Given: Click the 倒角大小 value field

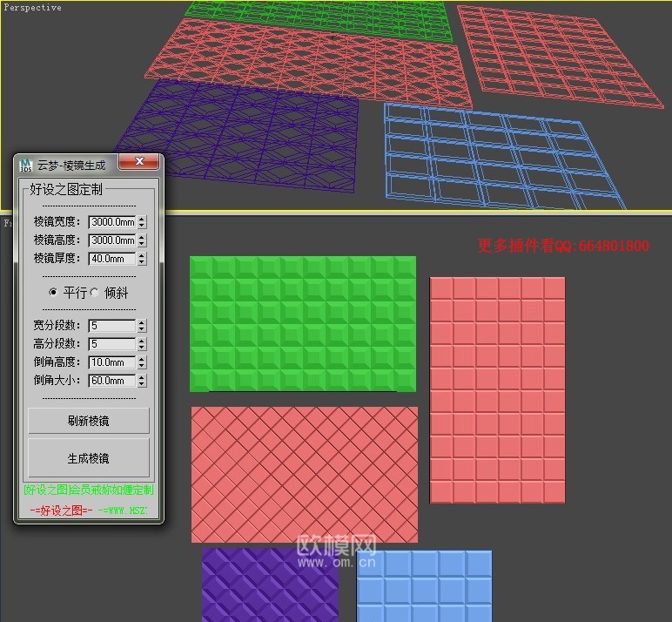Looking at the screenshot, I should pos(112,381).
